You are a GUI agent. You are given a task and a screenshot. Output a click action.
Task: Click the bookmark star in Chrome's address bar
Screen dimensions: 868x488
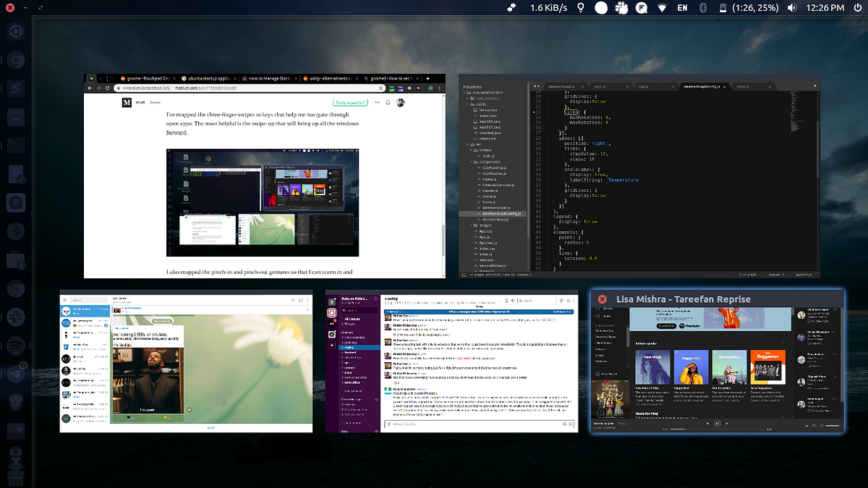click(380, 87)
